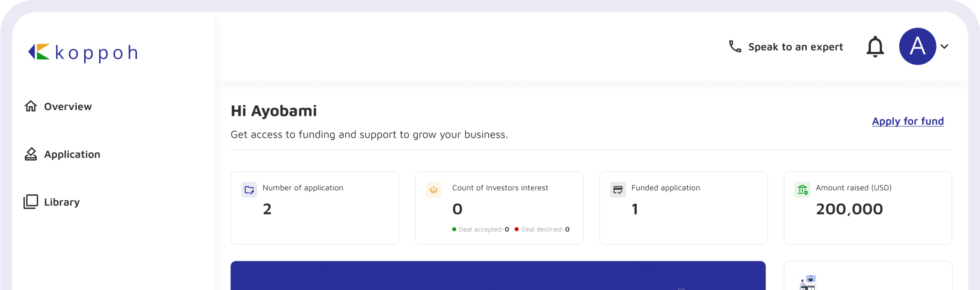The image size is (980, 290).
Task: Click the Application stamp icon in sidebar
Action: pos(31,154)
